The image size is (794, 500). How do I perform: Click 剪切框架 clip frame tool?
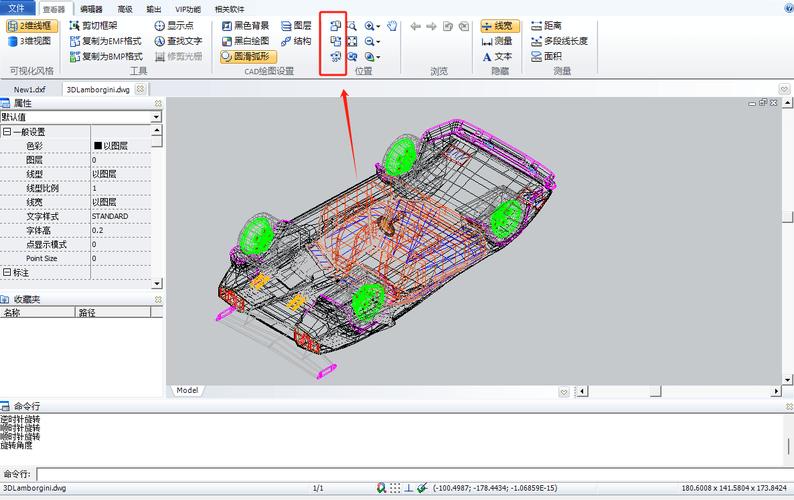[93, 25]
